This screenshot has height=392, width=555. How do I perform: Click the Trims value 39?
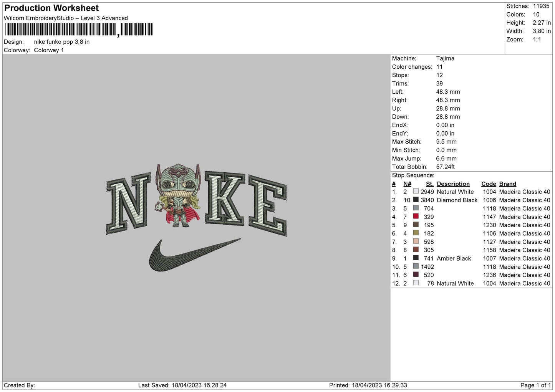(x=439, y=83)
